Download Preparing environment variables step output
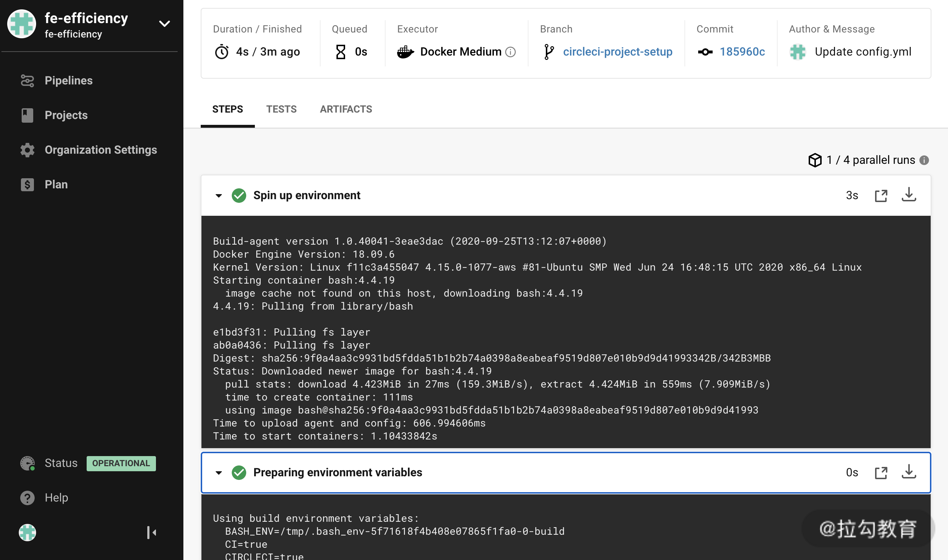Viewport: 948px width, 560px height. (x=908, y=472)
